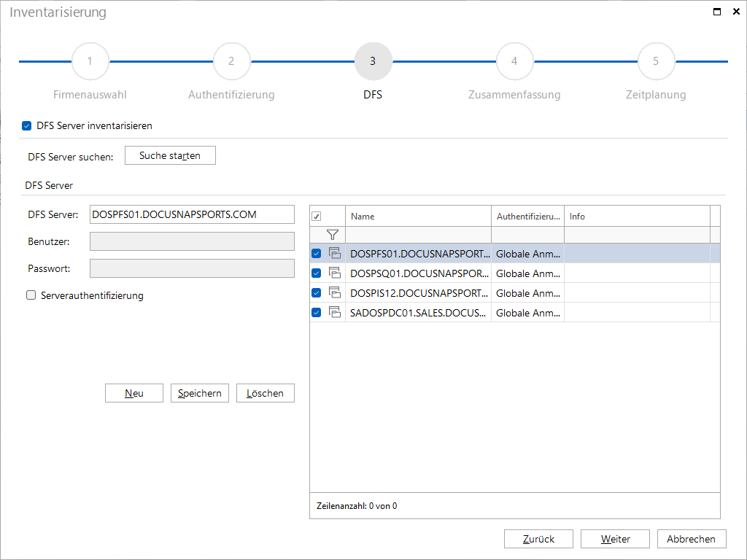
Task: Select the SADOSPDC01.SALES.DOCUS... row name
Action: pos(418,312)
